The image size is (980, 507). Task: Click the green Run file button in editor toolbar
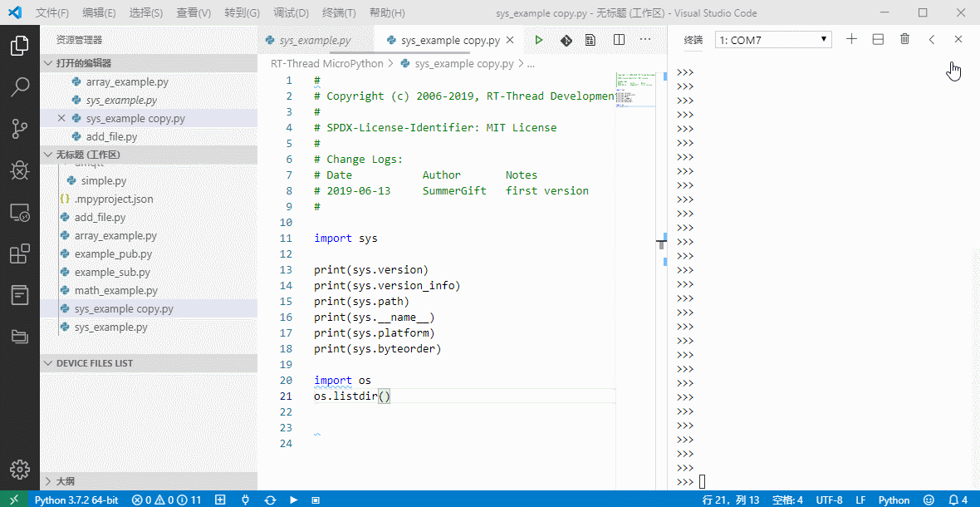click(539, 40)
